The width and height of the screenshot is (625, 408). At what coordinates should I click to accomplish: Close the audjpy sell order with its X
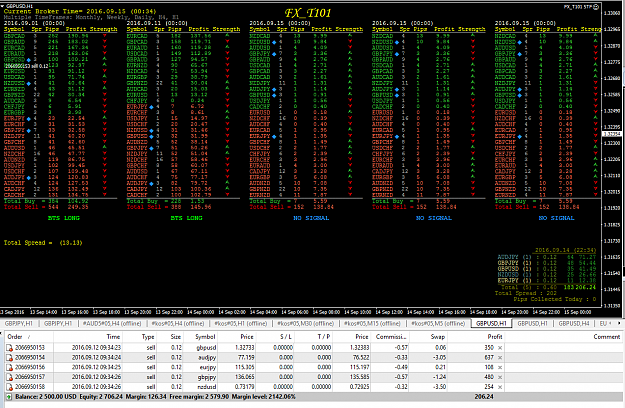point(500,357)
